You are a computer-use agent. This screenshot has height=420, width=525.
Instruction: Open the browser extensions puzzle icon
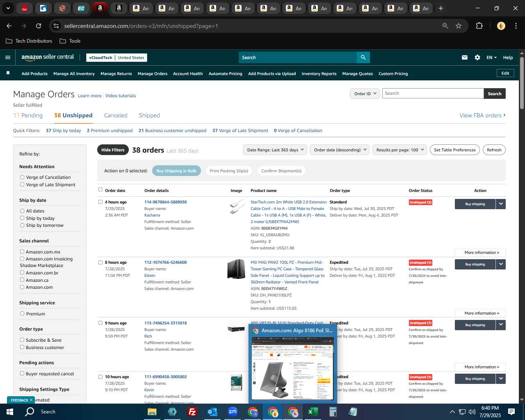click(479, 26)
